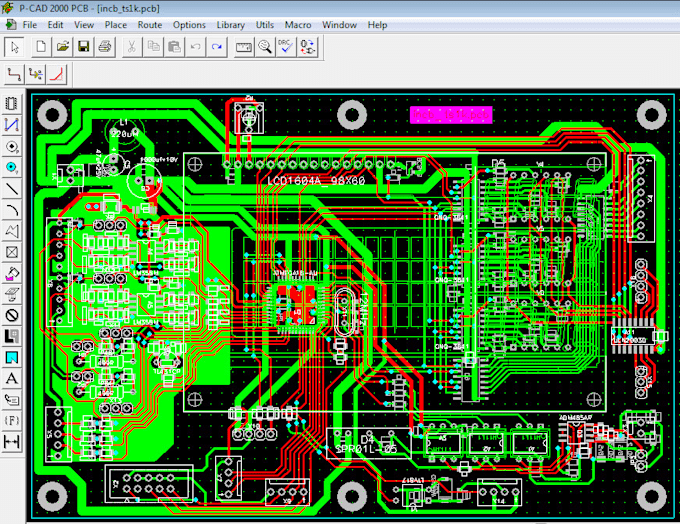Save the design with floppy icon
Viewport: 680px width, 524px height.
point(83,47)
